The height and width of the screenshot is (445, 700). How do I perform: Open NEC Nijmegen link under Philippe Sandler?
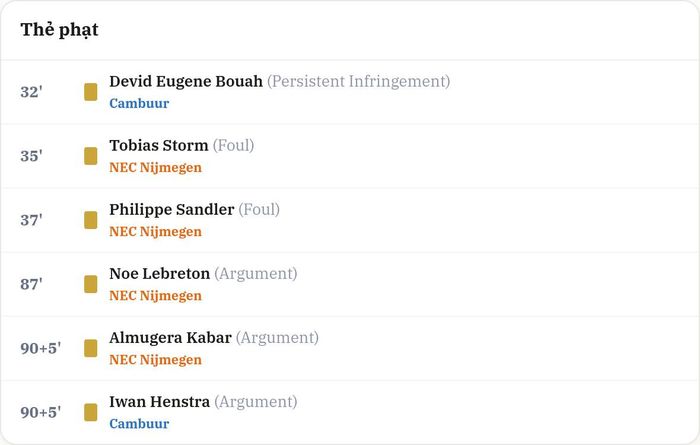point(155,232)
